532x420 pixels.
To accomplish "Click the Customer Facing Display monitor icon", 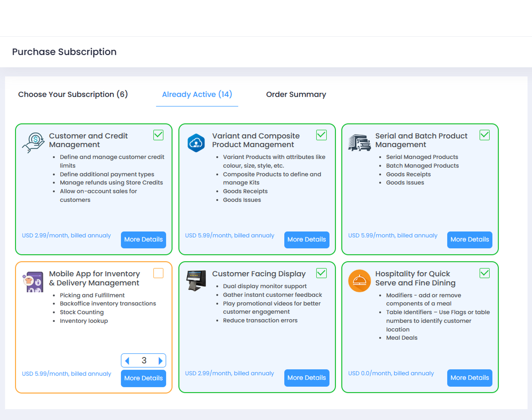I will [196, 280].
